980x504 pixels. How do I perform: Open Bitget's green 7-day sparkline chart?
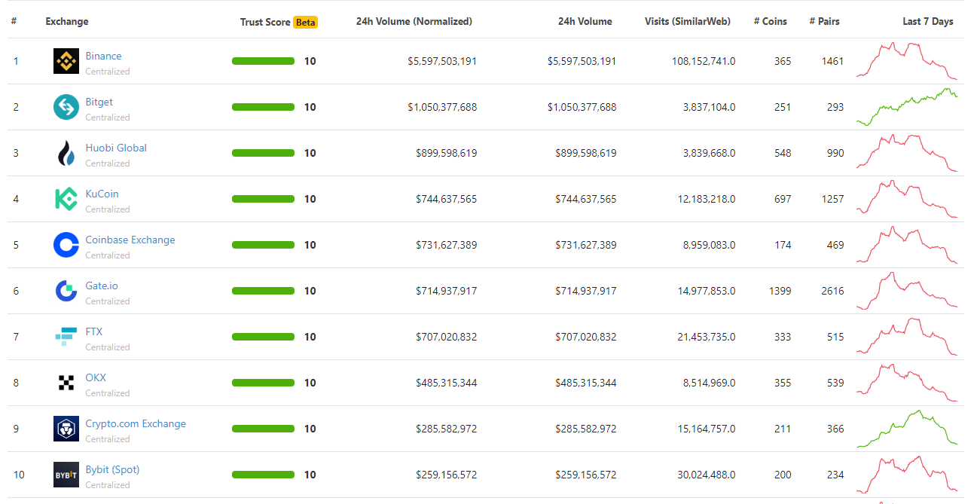click(907, 107)
